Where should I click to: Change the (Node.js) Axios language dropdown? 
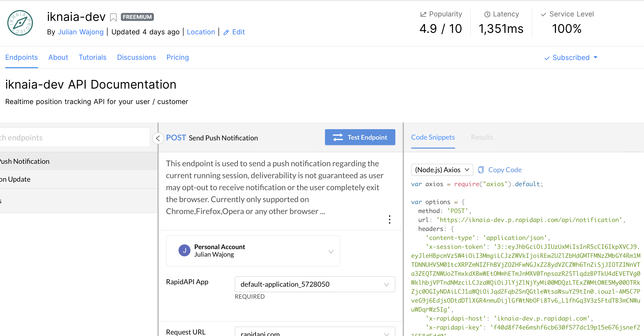point(442,170)
